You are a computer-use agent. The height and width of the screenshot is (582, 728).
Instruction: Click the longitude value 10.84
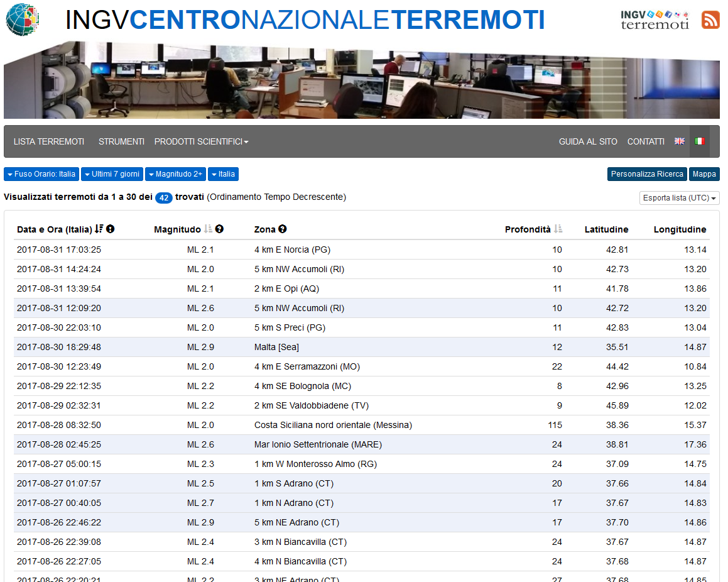point(695,366)
